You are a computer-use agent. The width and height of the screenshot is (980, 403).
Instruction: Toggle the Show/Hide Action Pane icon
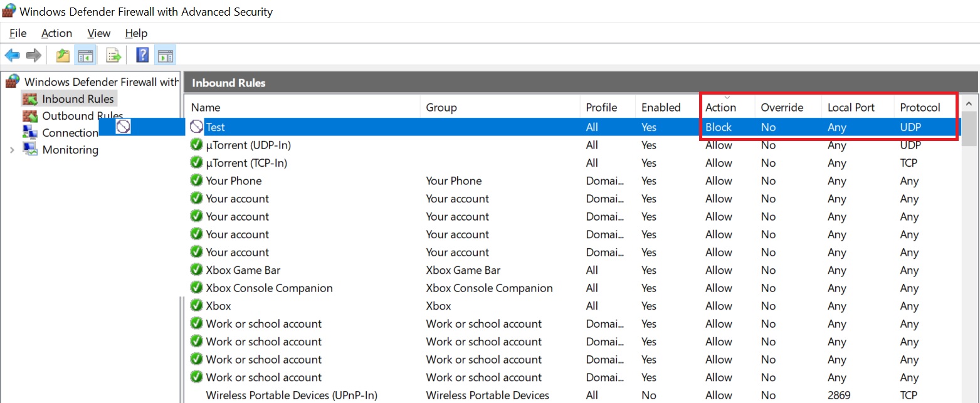click(x=165, y=56)
